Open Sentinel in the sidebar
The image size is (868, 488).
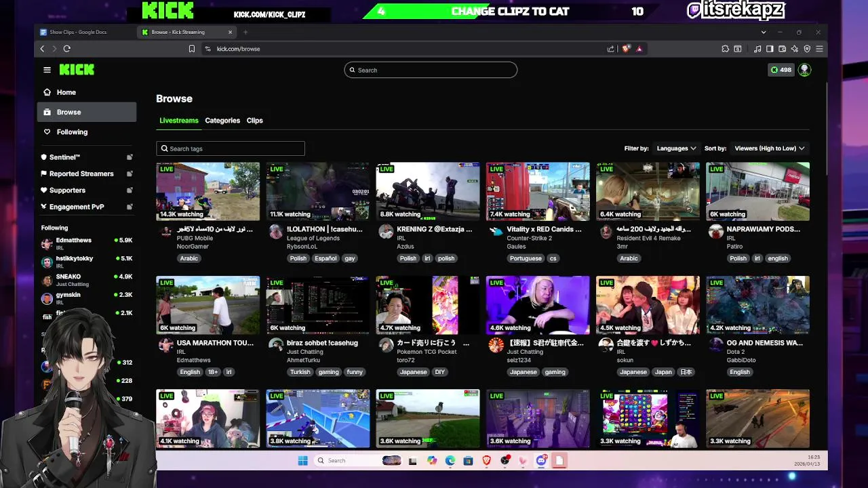(87, 157)
